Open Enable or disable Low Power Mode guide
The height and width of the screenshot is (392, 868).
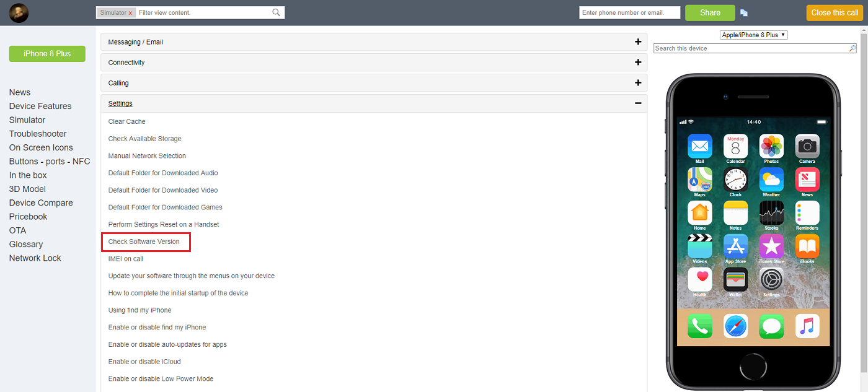161,379
